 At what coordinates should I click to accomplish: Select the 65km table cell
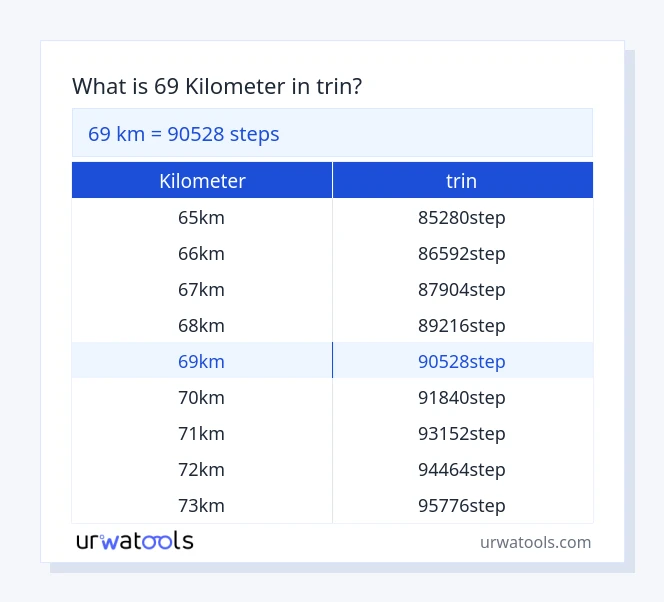[201, 217]
